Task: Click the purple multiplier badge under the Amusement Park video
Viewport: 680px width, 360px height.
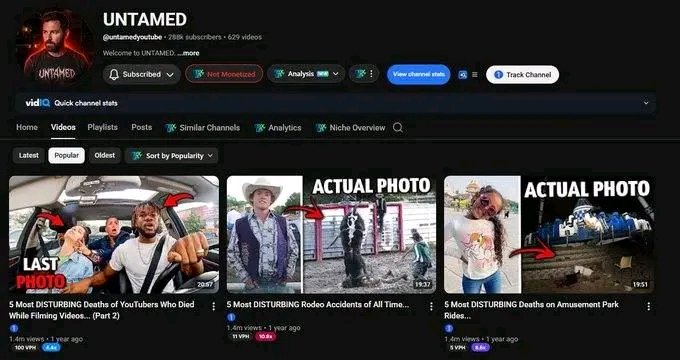Action: pos(481,347)
